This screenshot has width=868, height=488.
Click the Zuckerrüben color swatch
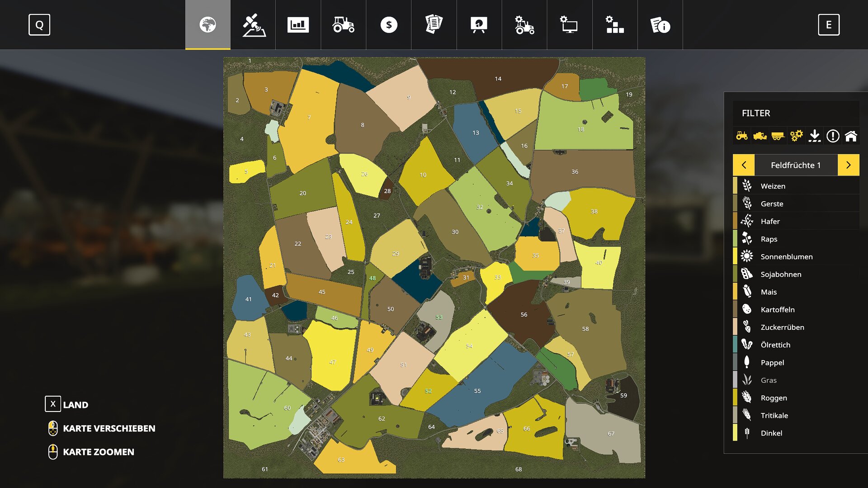(735, 327)
